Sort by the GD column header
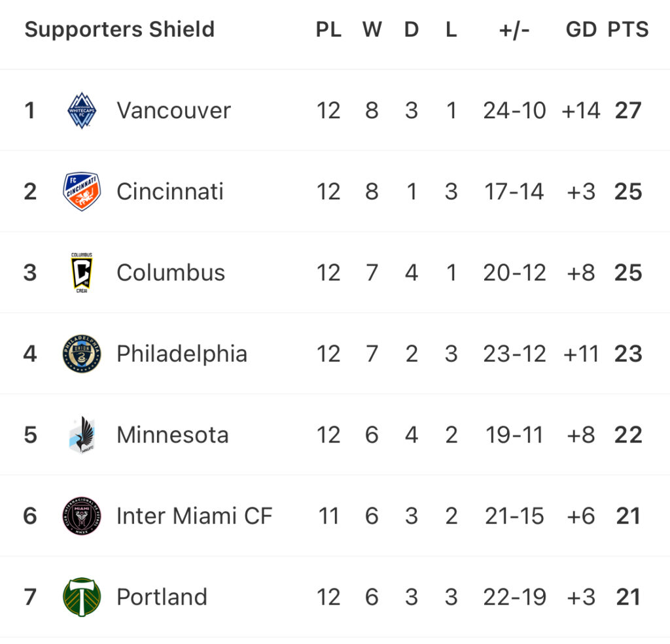The width and height of the screenshot is (670, 644). coord(581,29)
